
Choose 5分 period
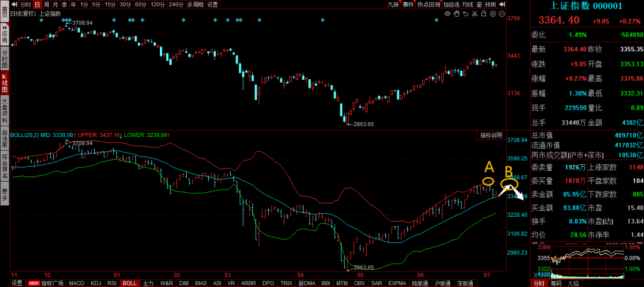click(96, 5)
